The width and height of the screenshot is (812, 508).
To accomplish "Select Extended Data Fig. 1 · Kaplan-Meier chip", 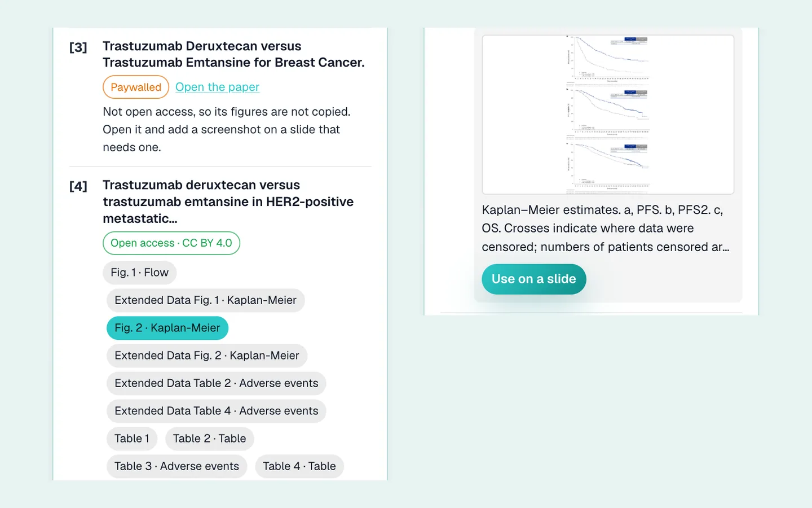I will point(205,300).
